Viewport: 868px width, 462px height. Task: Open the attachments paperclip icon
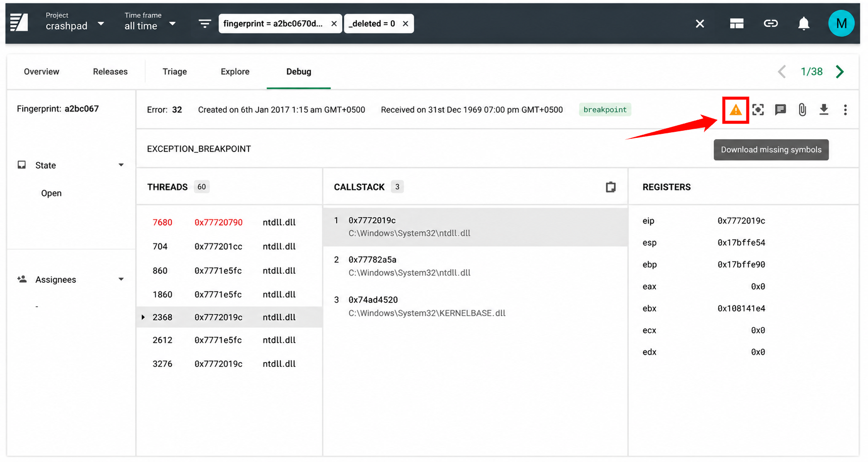point(802,110)
